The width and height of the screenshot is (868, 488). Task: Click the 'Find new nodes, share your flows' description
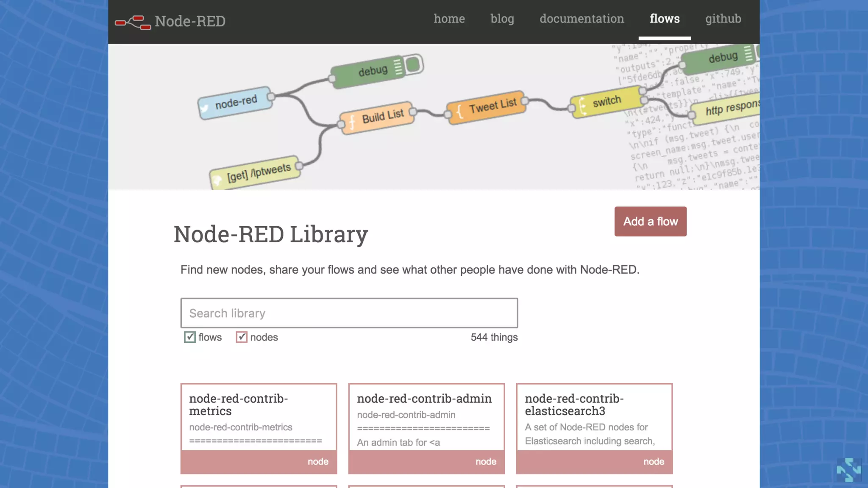410,270
